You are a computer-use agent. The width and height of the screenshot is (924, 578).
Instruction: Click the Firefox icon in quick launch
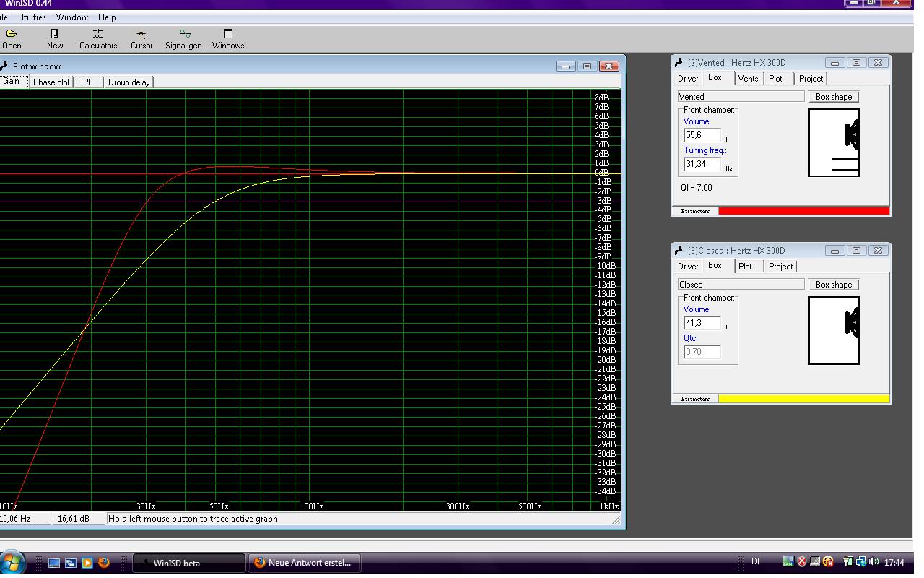point(104,562)
